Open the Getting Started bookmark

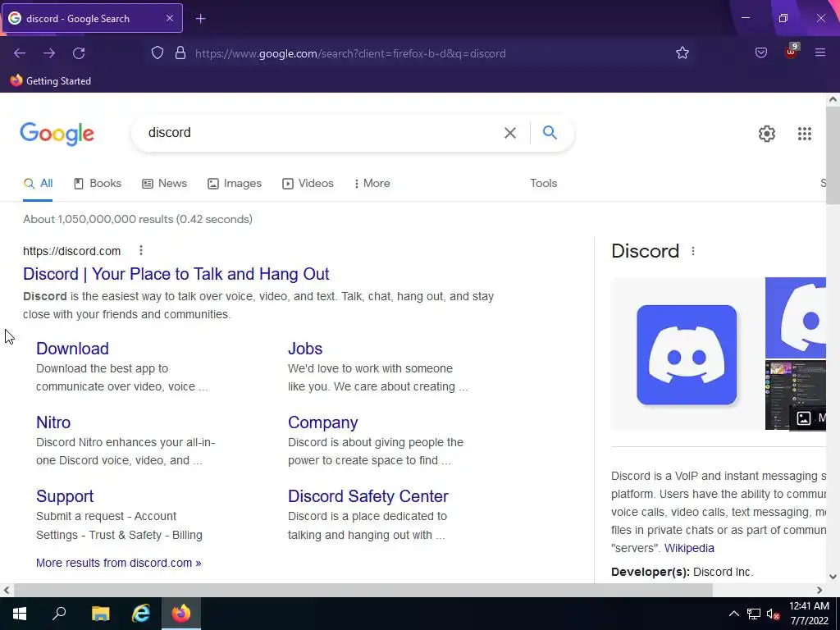(x=50, y=81)
